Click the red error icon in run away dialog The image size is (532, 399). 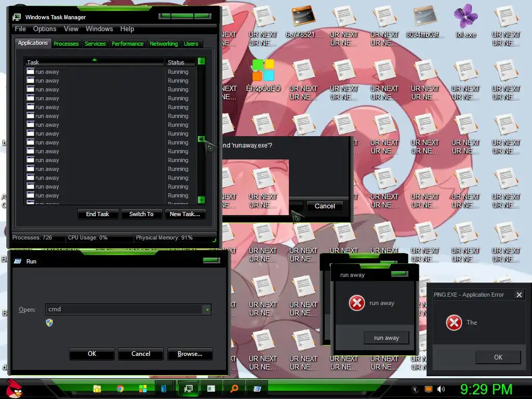coord(357,303)
